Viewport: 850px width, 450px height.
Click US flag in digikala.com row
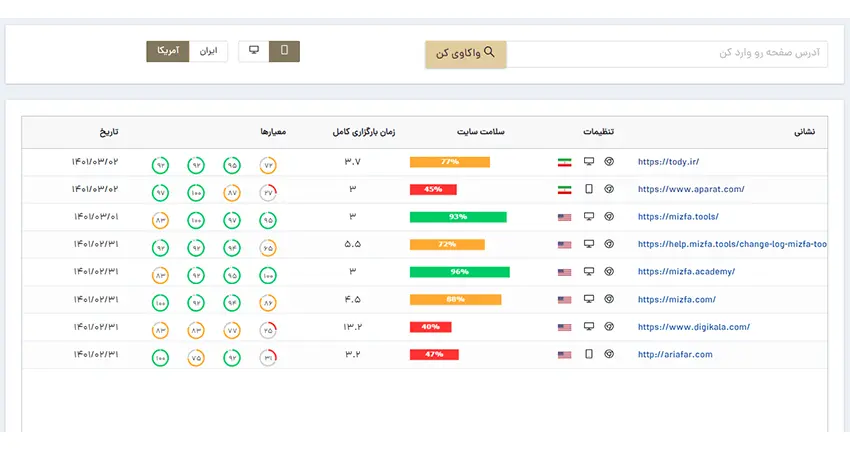564,327
